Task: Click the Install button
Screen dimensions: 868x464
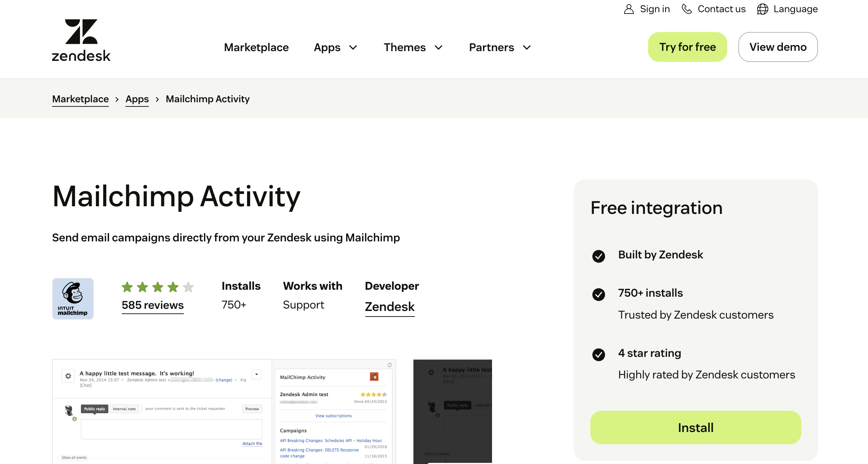Action: (695, 427)
